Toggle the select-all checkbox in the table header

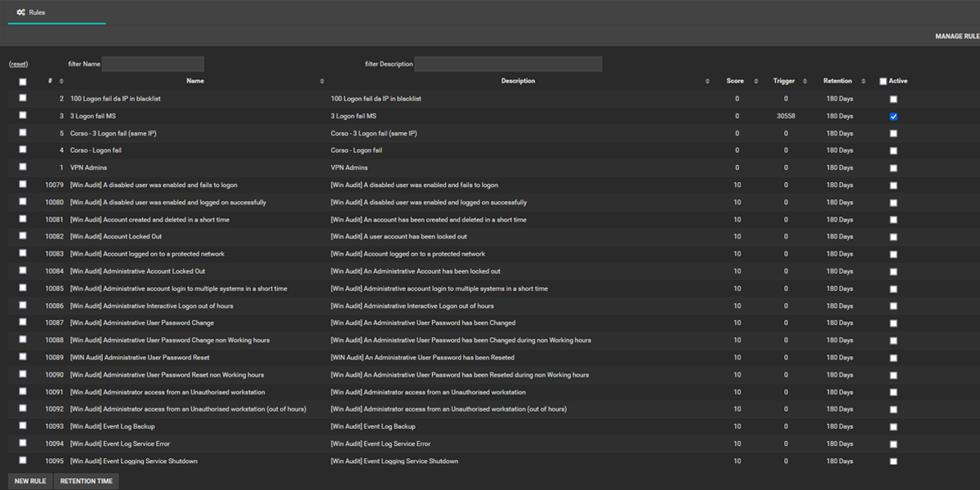[23, 82]
